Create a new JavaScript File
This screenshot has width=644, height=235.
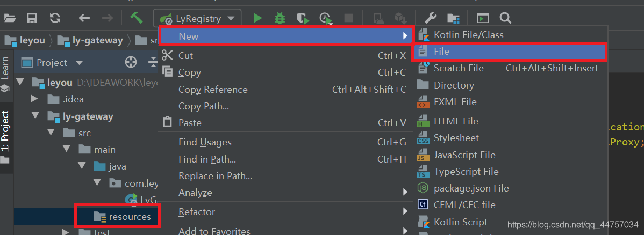pyautogui.click(x=511, y=155)
